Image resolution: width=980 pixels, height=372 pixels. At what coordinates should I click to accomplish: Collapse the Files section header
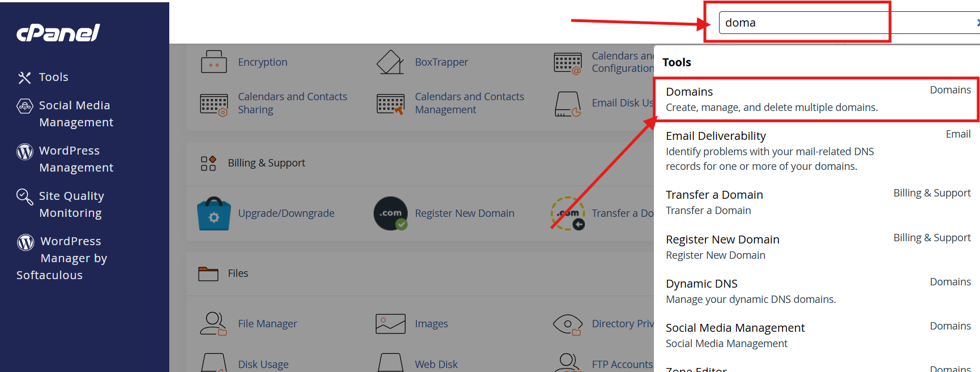pyautogui.click(x=420, y=273)
